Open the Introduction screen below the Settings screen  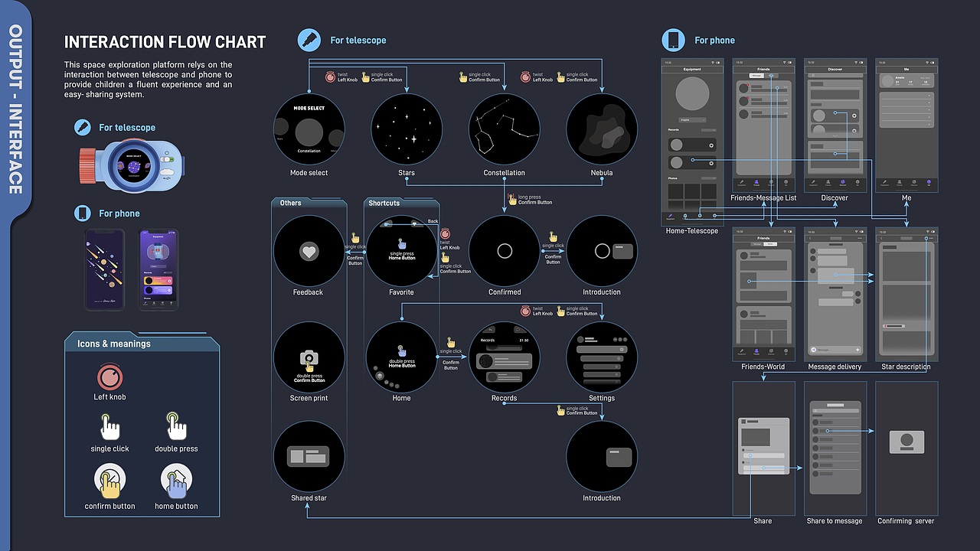[x=602, y=456]
